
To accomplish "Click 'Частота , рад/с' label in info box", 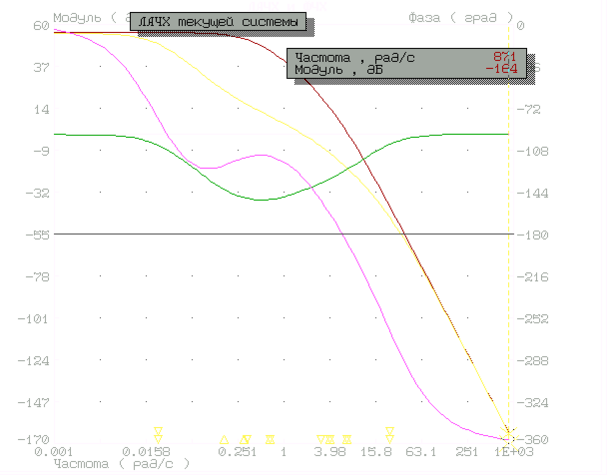I will pyautogui.click(x=355, y=58).
